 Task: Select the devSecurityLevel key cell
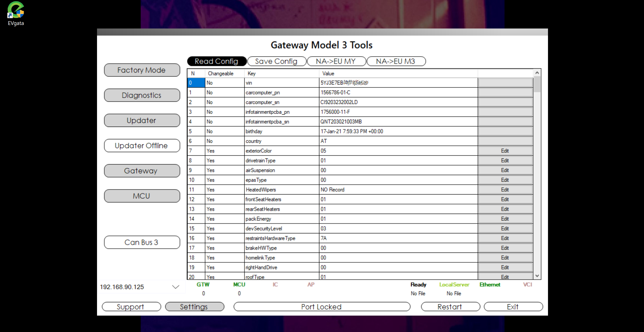pyautogui.click(x=282, y=229)
